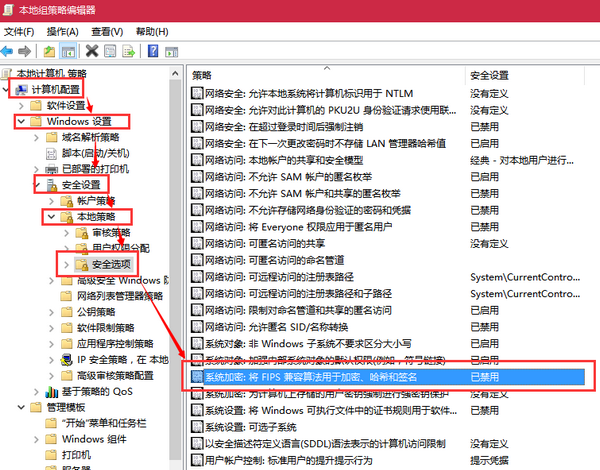Select 网络安全: 允许本地系统将计算机标识用于 NTLM
This screenshot has height=470, width=600.
pyautogui.click(x=309, y=93)
